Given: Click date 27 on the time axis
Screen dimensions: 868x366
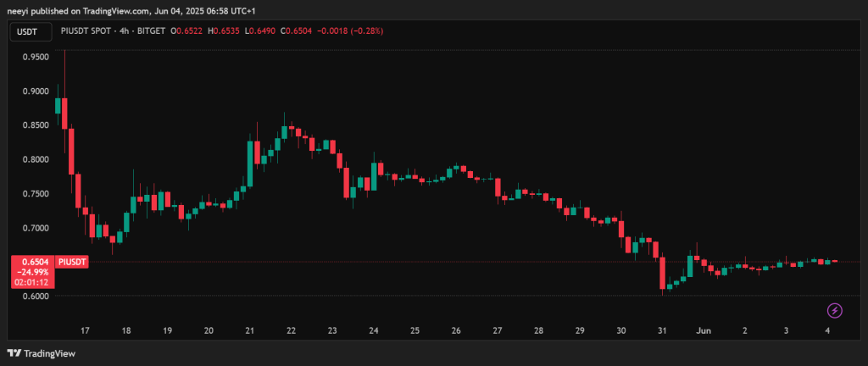Looking at the screenshot, I should [x=498, y=330].
